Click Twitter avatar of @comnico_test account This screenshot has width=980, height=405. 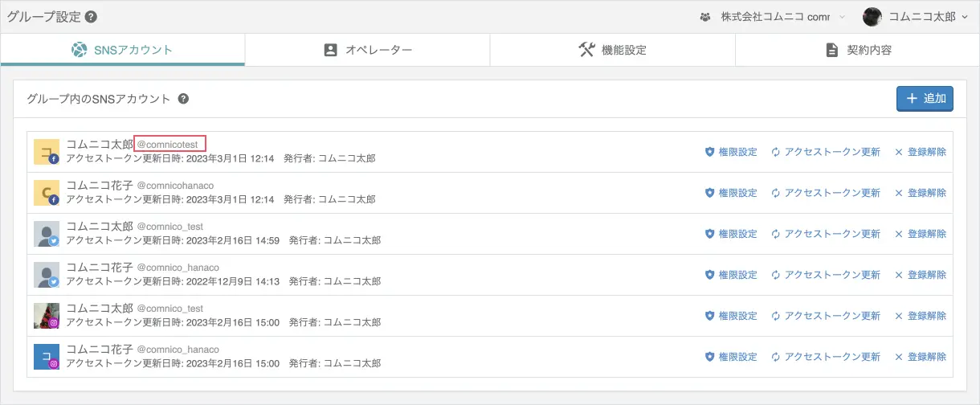(47, 233)
